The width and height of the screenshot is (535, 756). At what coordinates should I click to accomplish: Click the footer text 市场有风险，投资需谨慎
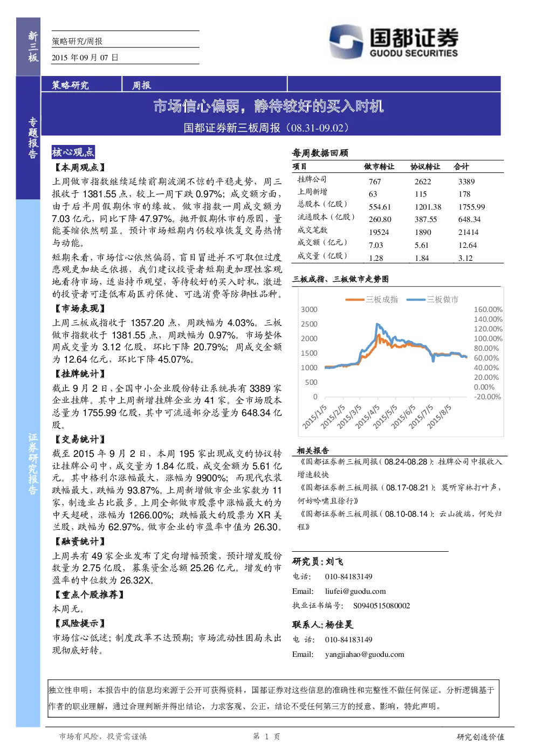point(102,736)
